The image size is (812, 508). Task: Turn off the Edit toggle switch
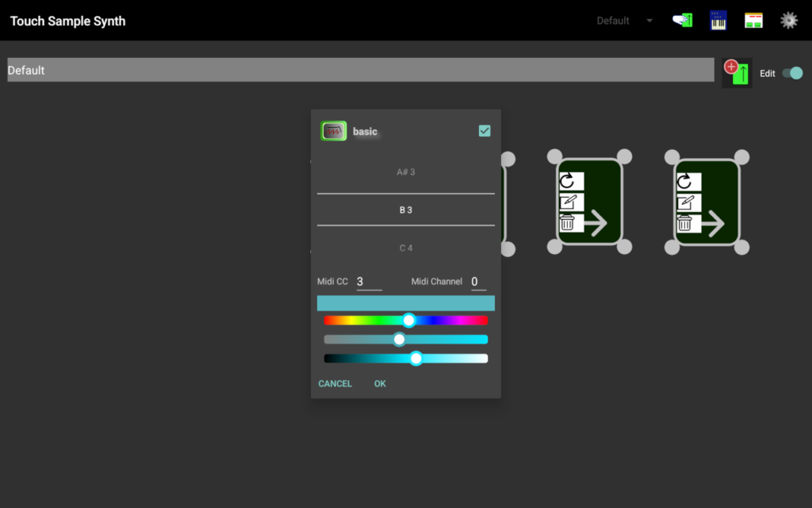[792, 73]
